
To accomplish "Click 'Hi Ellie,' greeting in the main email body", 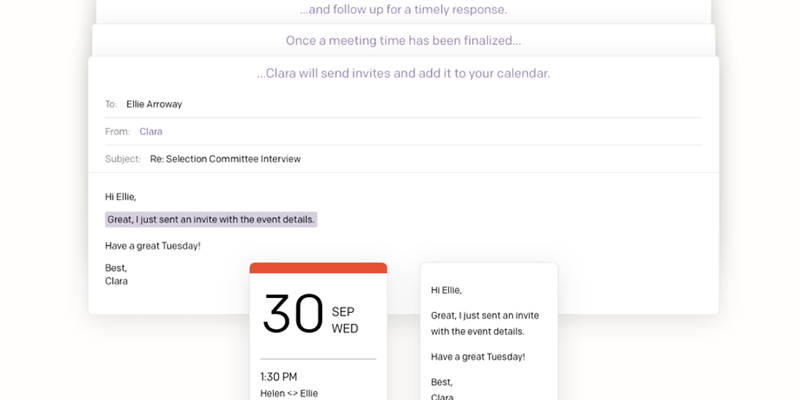I will pos(120,196).
